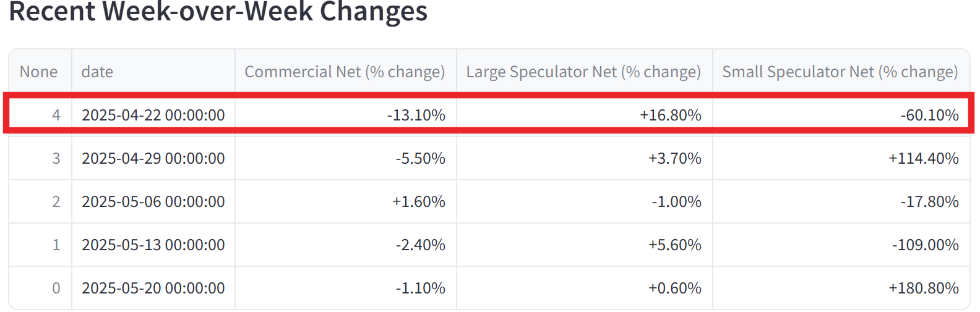Click the 2025-04-22 date cell
Screen dimensions: 980x312
153,115
